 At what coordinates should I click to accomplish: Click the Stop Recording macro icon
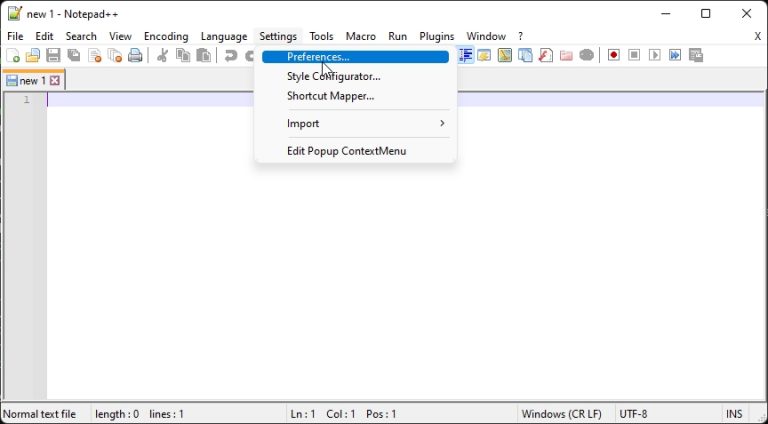click(x=634, y=55)
